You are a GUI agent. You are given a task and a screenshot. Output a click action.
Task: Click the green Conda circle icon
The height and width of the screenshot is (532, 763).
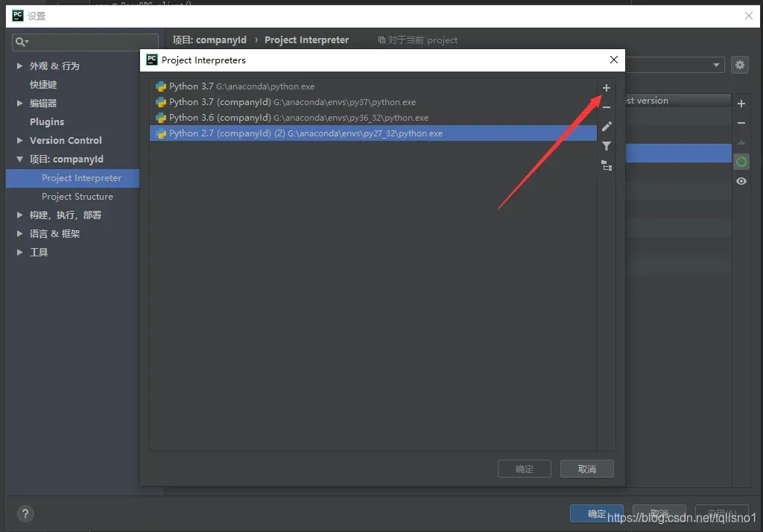tap(741, 162)
